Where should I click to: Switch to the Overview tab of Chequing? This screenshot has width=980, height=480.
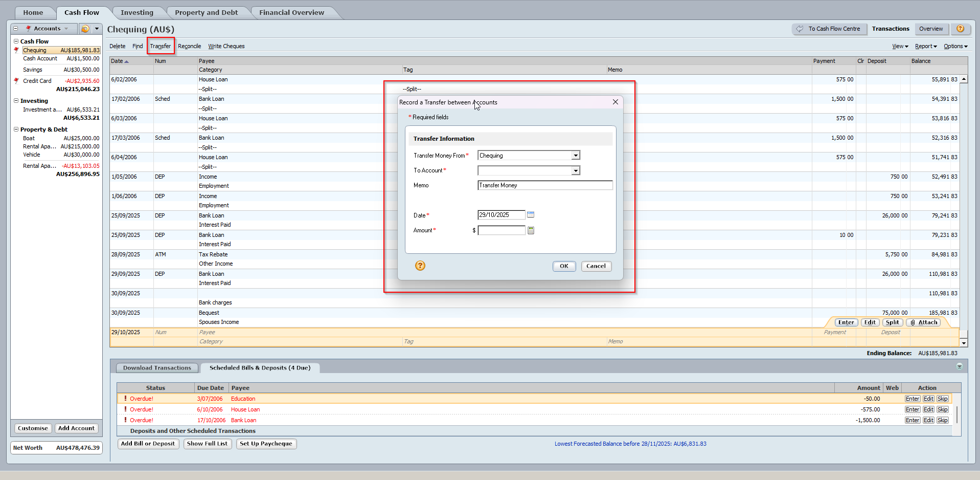click(931, 29)
